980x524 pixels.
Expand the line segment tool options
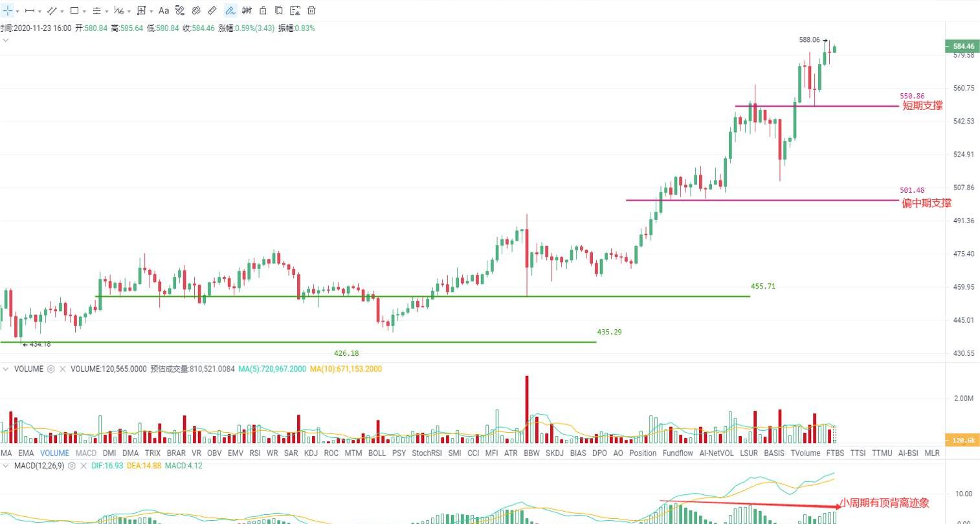pyautogui.click(x=39, y=11)
